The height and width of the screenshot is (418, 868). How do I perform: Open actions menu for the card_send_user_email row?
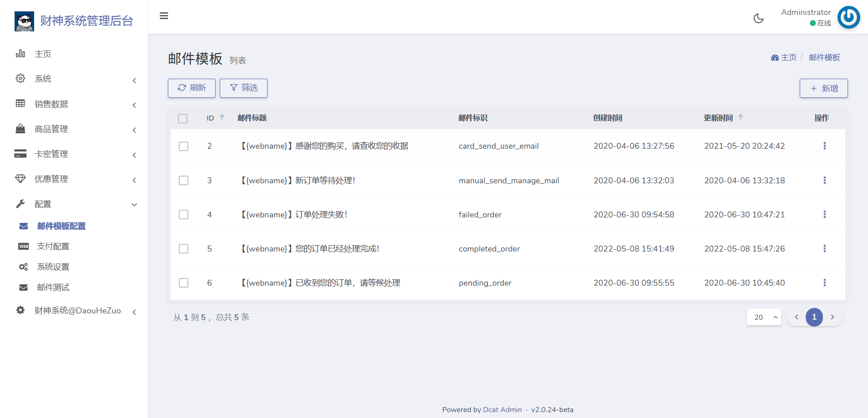tap(824, 146)
